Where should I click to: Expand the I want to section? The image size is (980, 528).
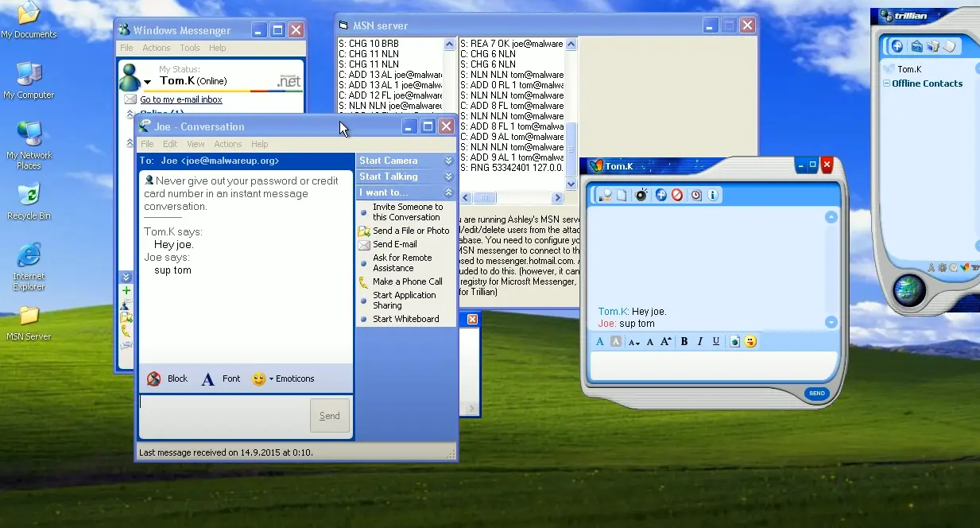click(448, 192)
